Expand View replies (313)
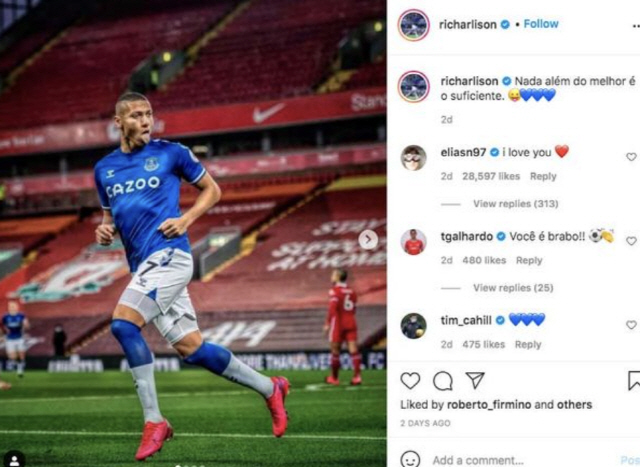Screen dimensions: 640x467 pos(516,204)
